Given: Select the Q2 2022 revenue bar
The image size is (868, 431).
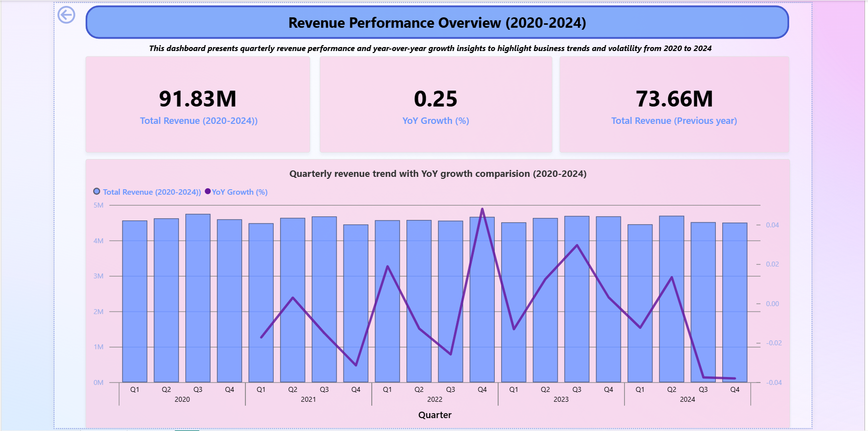Looking at the screenshot, I should click(x=419, y=301).
